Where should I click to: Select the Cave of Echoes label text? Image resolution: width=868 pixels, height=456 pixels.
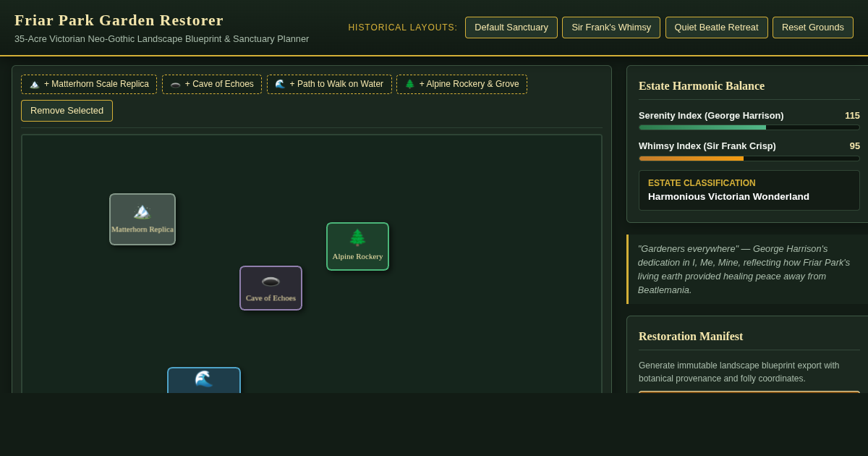click(x=271, y=298)
